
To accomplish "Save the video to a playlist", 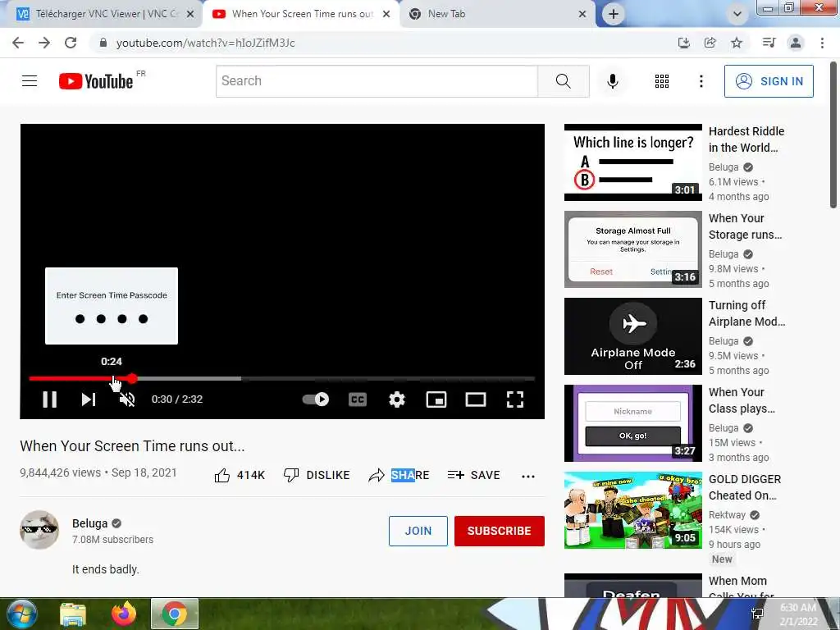I will 474,475.
